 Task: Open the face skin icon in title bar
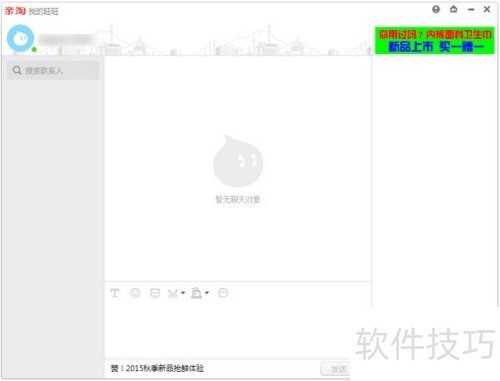pos(436,9)
